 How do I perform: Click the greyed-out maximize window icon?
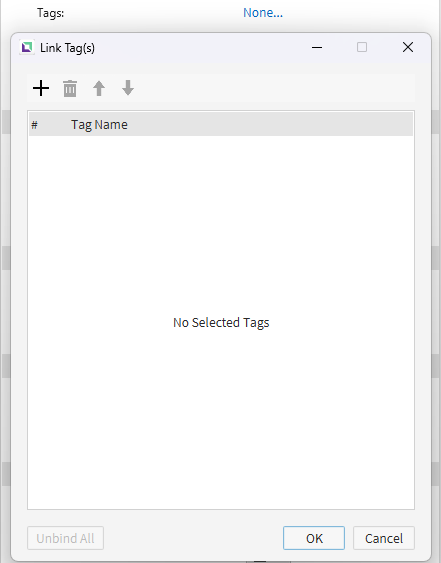[362, 47]
